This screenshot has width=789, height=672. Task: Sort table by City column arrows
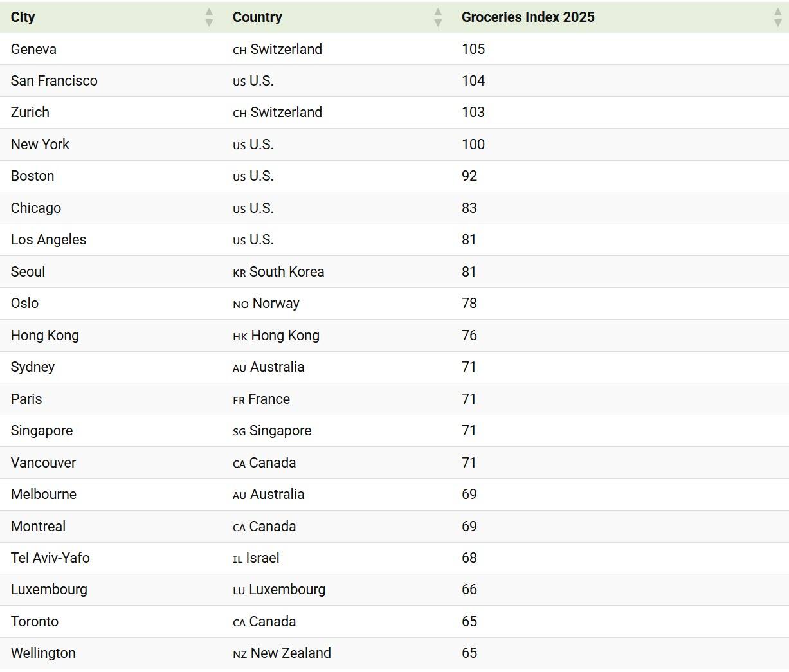(x=209, y=17)
